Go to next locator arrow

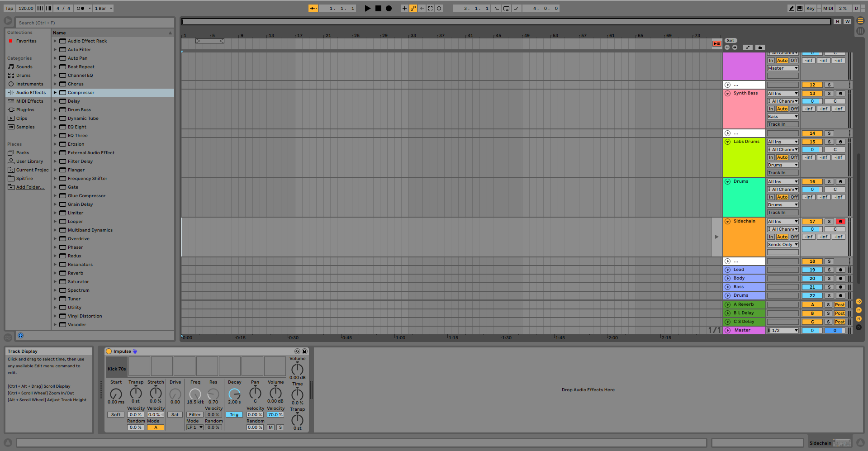click(735, 47)
